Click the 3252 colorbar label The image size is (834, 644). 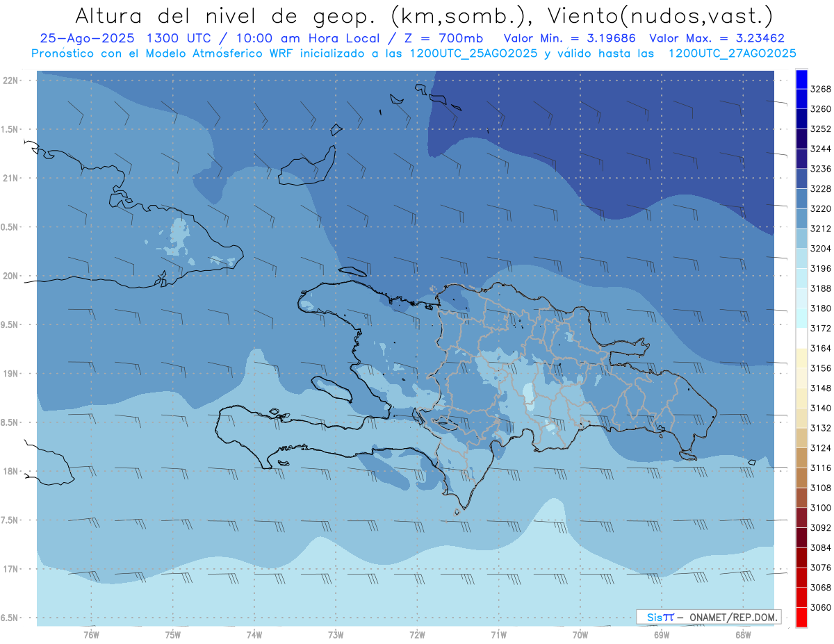821,129
